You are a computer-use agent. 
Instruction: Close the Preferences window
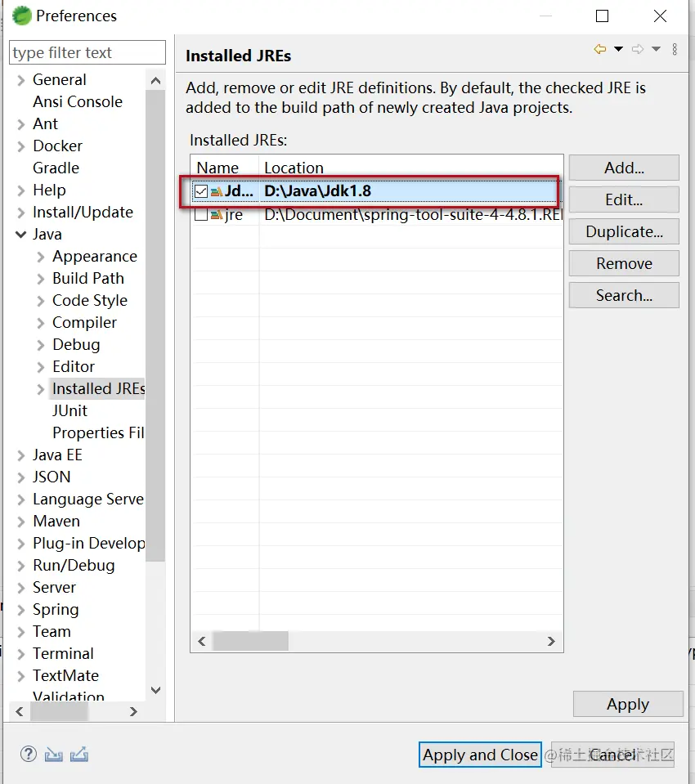tap(660, 16)
